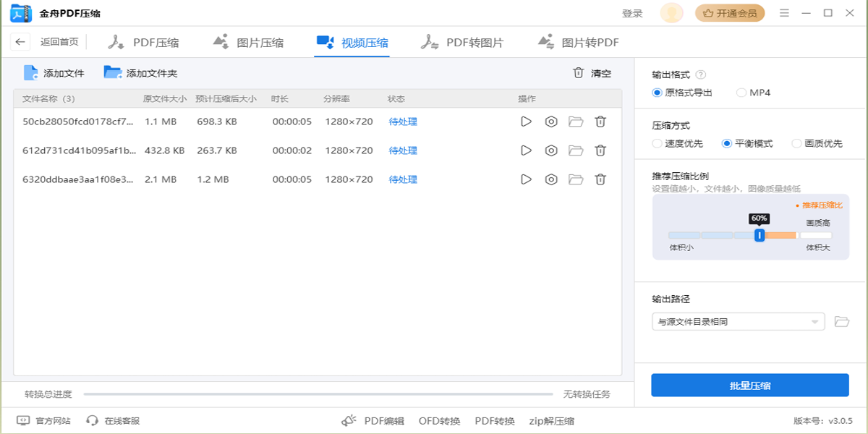Screen dimensions: 868x434
Task: Open output folder for file 50cb28050fcd0178cf7
Action: point(576,122)
